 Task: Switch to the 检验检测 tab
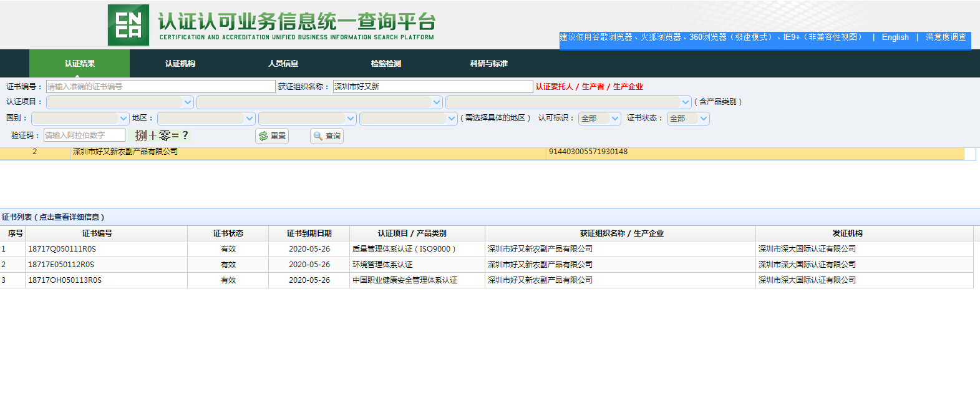point(386,64)
